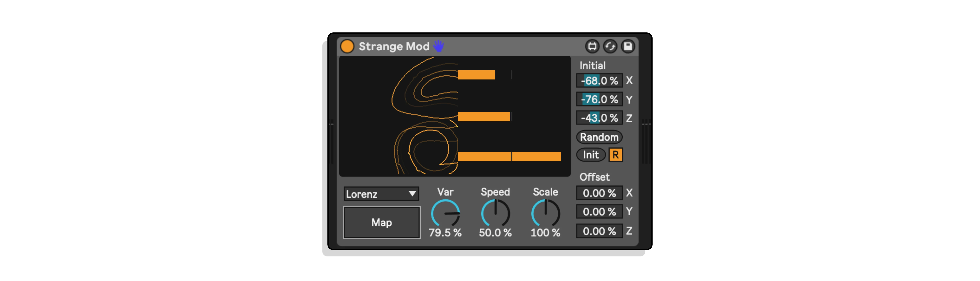980x281 pixels.
Task: Click the Var knob
Action: 445,214
